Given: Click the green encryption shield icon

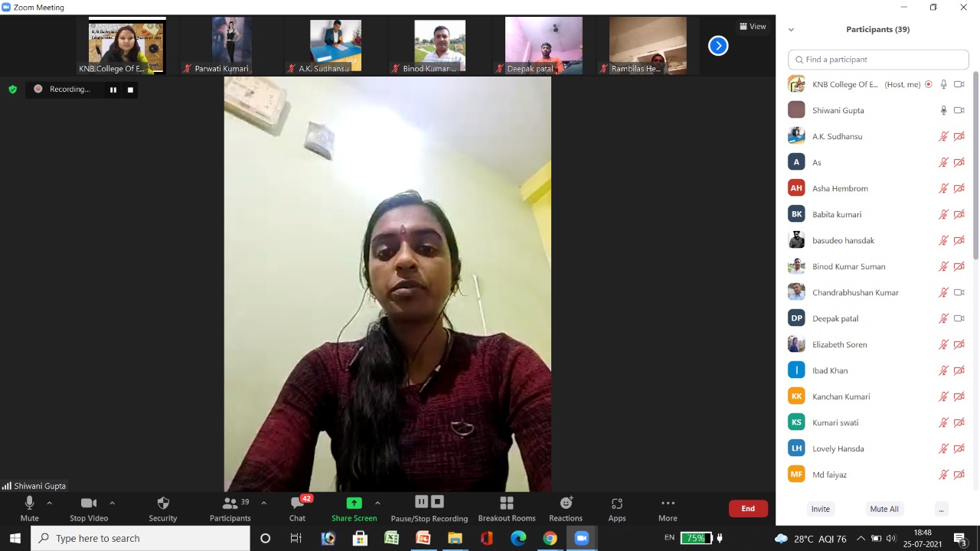Looking at the screenshot, I should click(x=12, y=90).
